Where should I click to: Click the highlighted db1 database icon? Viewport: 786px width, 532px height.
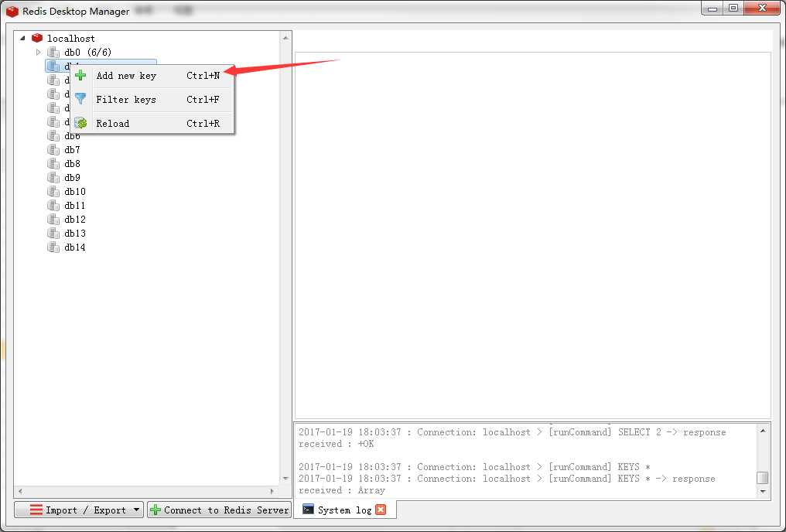(53, 66)
